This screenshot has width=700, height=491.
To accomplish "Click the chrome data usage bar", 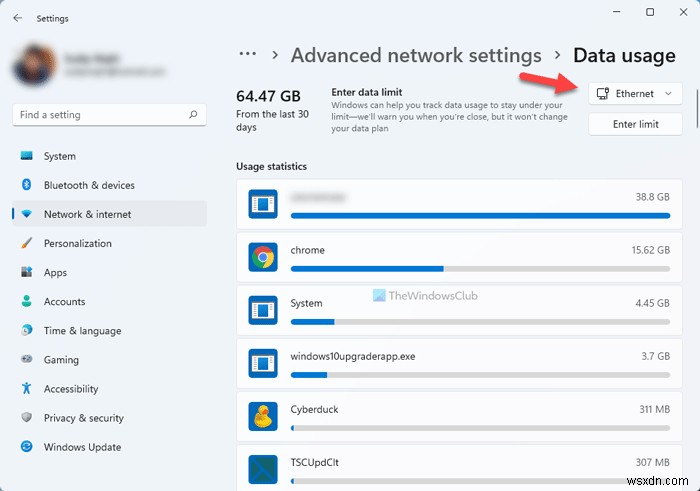I will 480,269.
